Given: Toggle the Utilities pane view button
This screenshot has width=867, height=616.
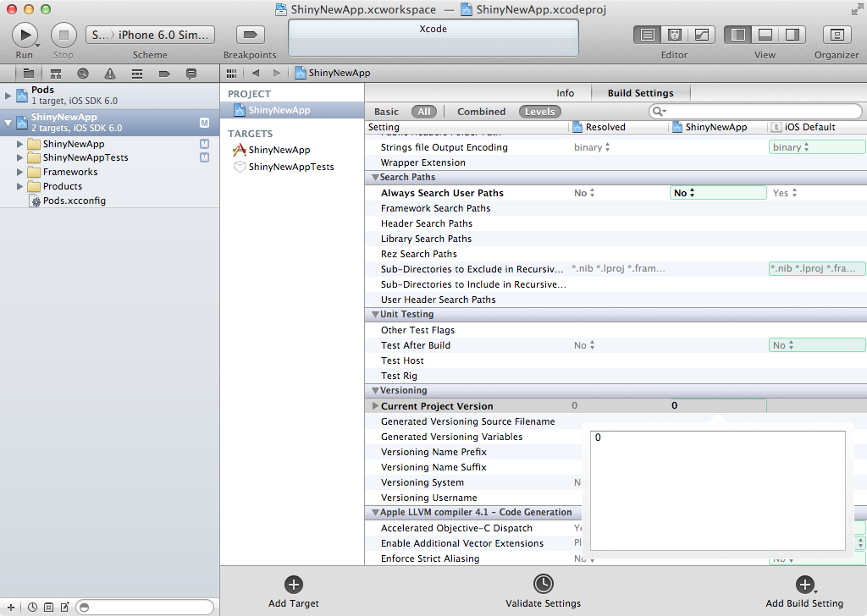Looking at the screenshot, I should [792, 35].
